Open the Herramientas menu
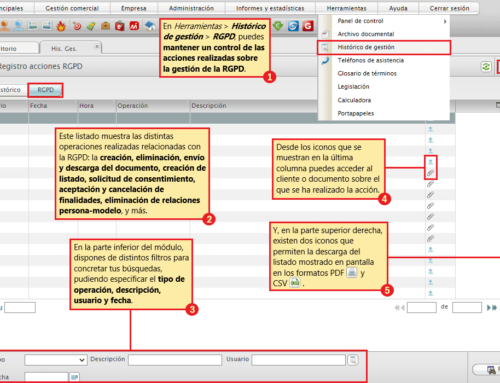 [x=347, y=8]
